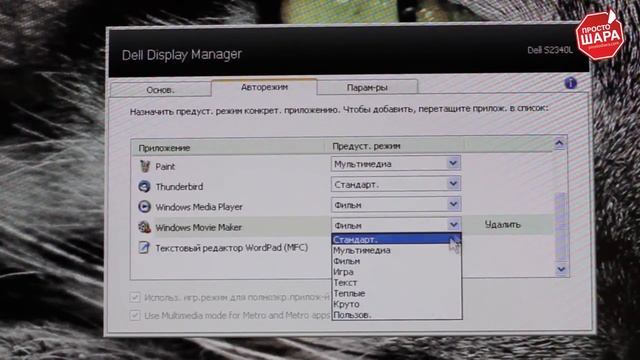
Task: Select the Авторежим tab
Action: pyautogui.click(x=264, y=87)
